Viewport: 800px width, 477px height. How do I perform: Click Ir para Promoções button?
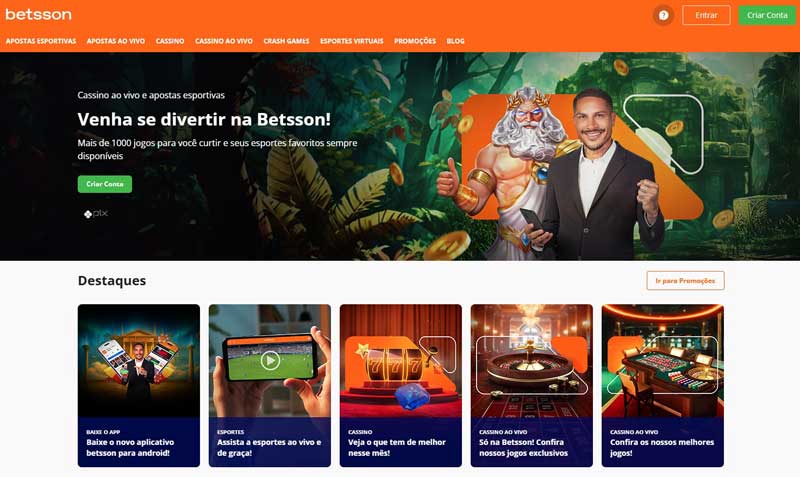[685, 281]
